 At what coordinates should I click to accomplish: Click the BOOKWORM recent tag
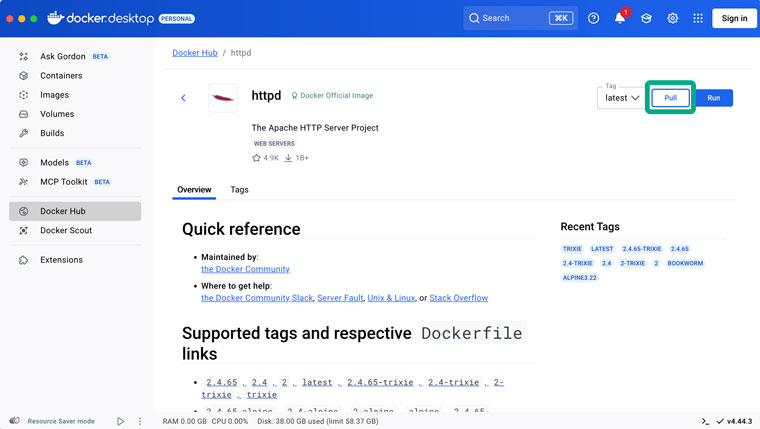click(685, 263)
